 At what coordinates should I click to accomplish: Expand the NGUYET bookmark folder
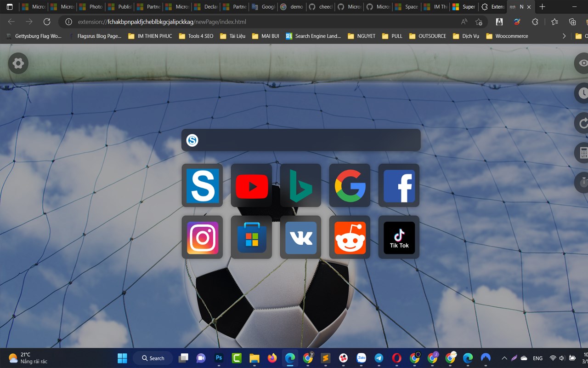coord(362,36)
